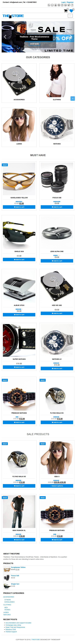Open Homepage easy setup recent post
The image size is (76, 644).
tap(13, 625)
